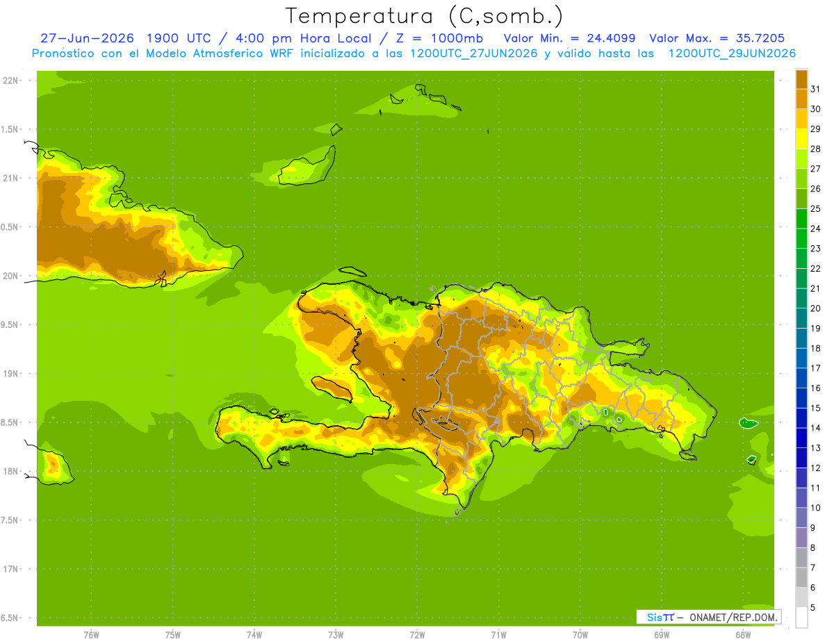Click the legend label "13"
The height and width of the screenshot is (644, 834).
coord(815,447)
